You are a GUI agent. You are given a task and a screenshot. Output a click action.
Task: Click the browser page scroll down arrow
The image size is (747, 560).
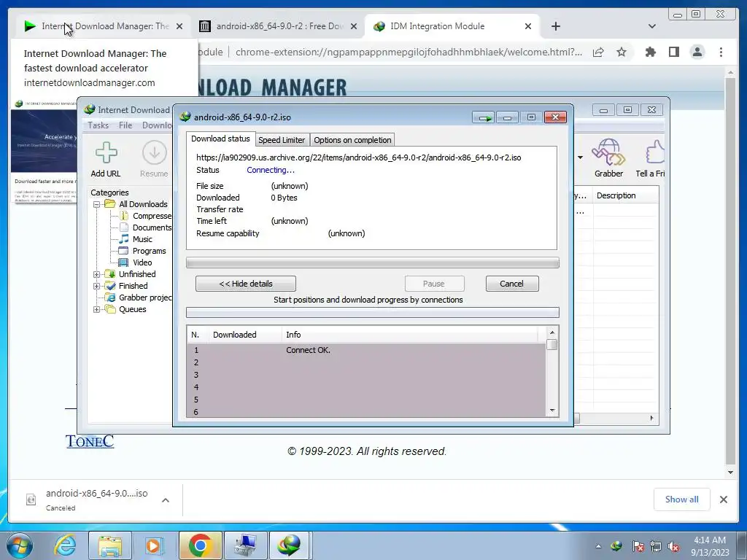coord(730,472)
